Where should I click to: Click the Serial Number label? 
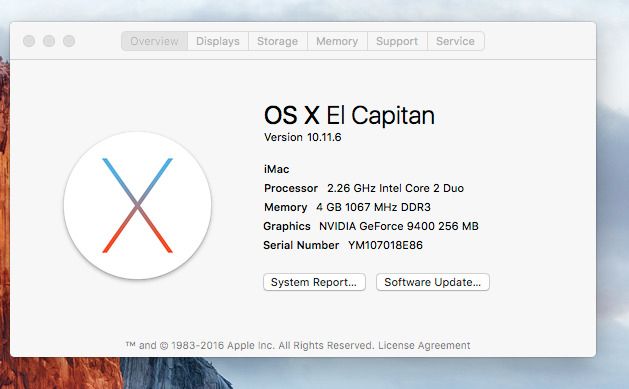click(x=301, y=245)
